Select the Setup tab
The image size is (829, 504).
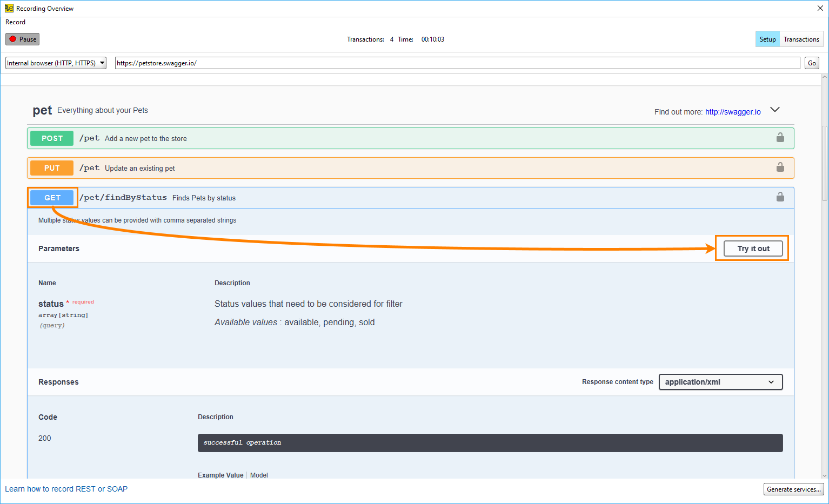point(767,39)
